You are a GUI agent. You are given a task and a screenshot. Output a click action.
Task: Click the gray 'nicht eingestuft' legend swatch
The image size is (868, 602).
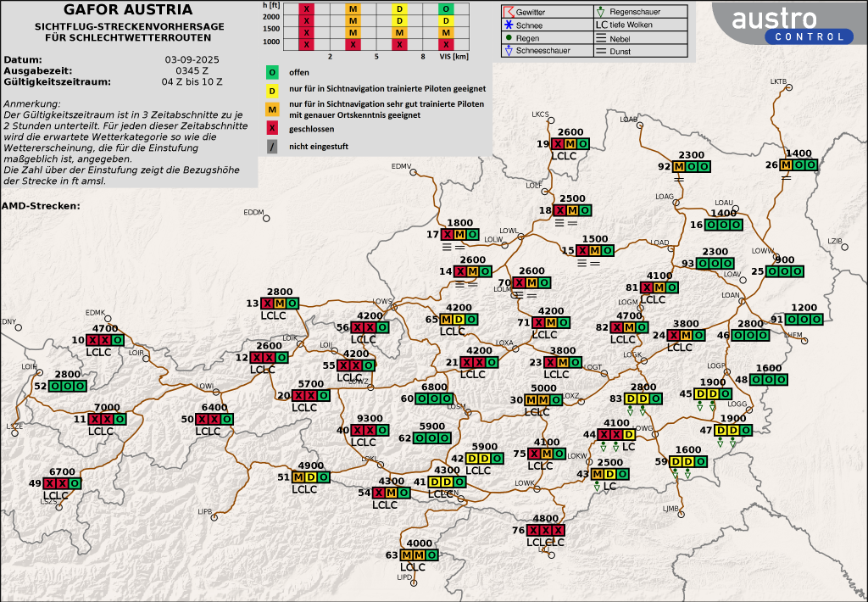pos(272,146)
